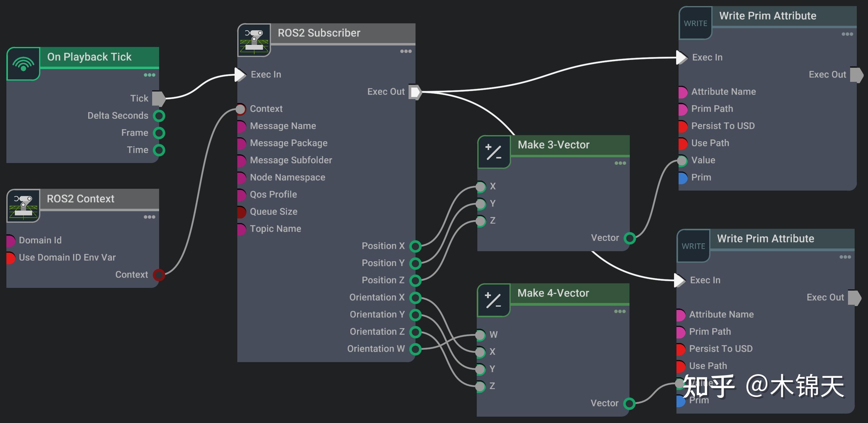Expand options on the On Playback Tick node
The height and width of the screenshot is (423, 868).
coord(149,75)
